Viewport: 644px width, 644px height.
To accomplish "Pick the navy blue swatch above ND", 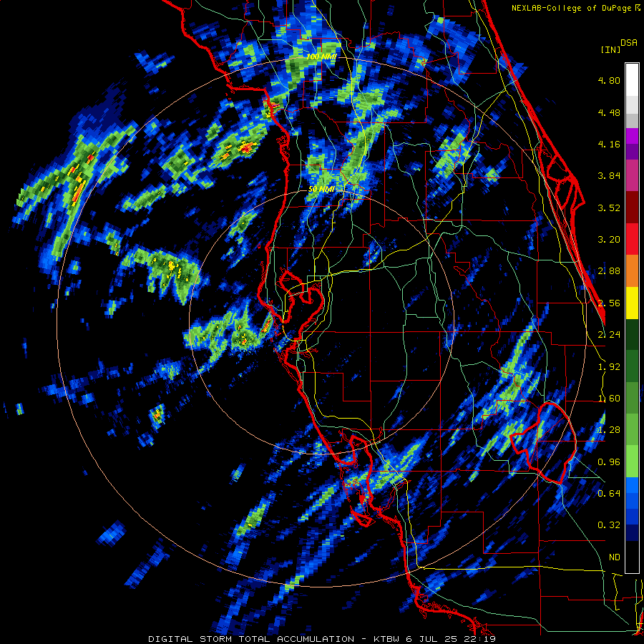I will click(632, 532).
